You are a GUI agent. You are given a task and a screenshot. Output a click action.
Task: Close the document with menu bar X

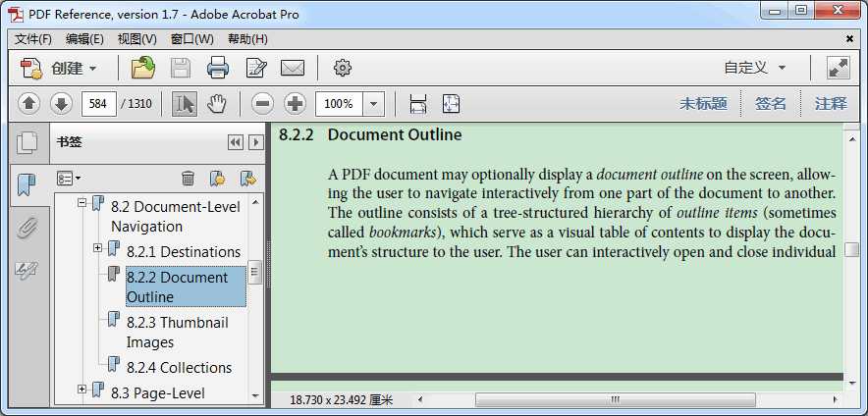coord(849,38)
